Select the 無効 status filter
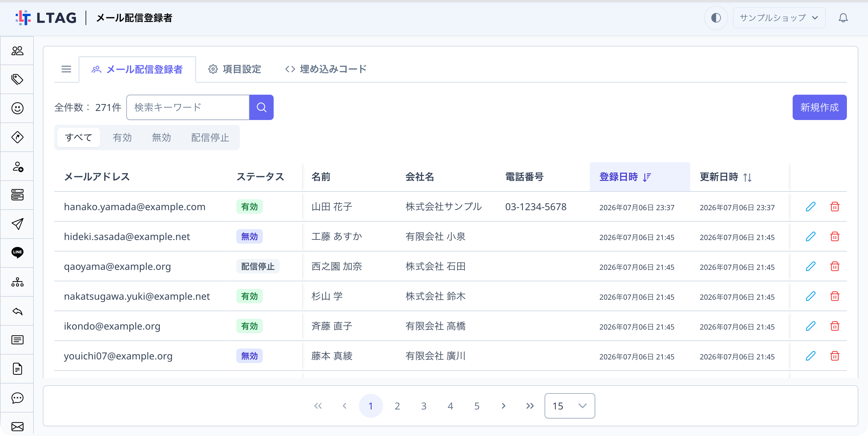Image resolution: width=868 pixels, height=436 pixels. 161,137
